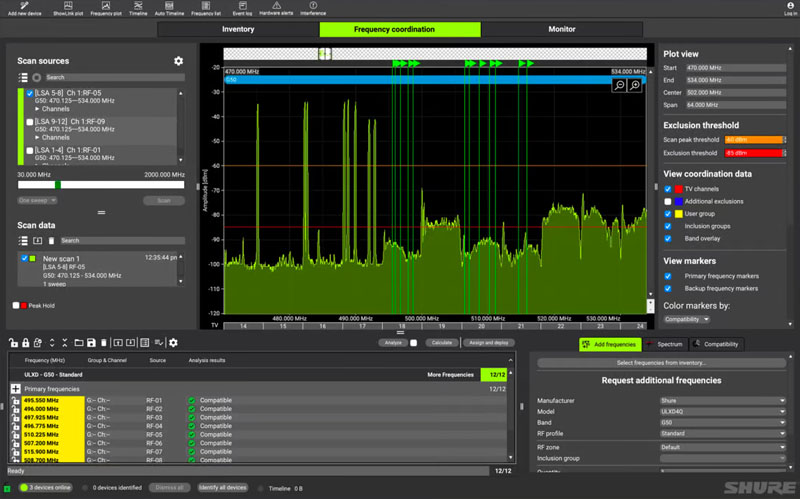800x499 pixels.
Task: Switch to the Monitor tab
Action: 561,30
